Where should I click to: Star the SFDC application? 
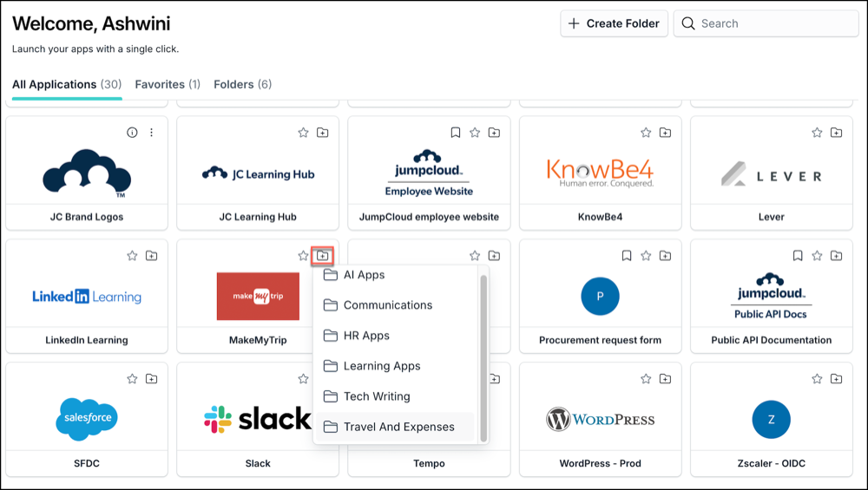[x=132, y=379]
